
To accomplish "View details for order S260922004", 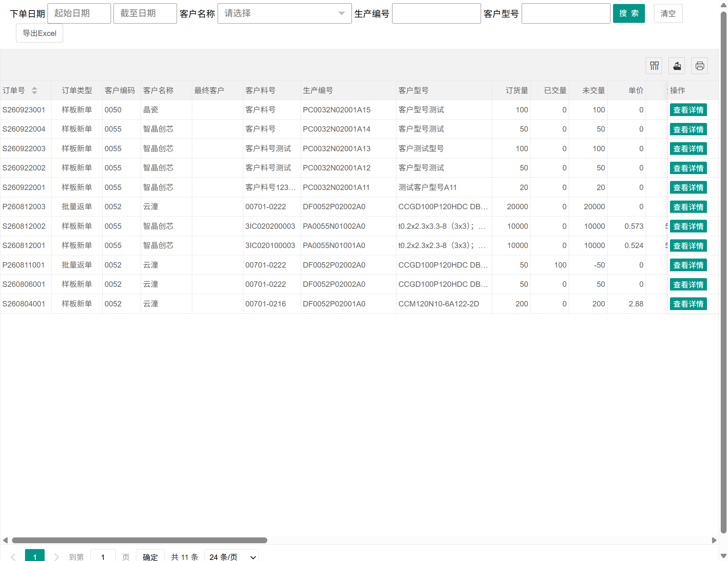I will coord(688,129).
